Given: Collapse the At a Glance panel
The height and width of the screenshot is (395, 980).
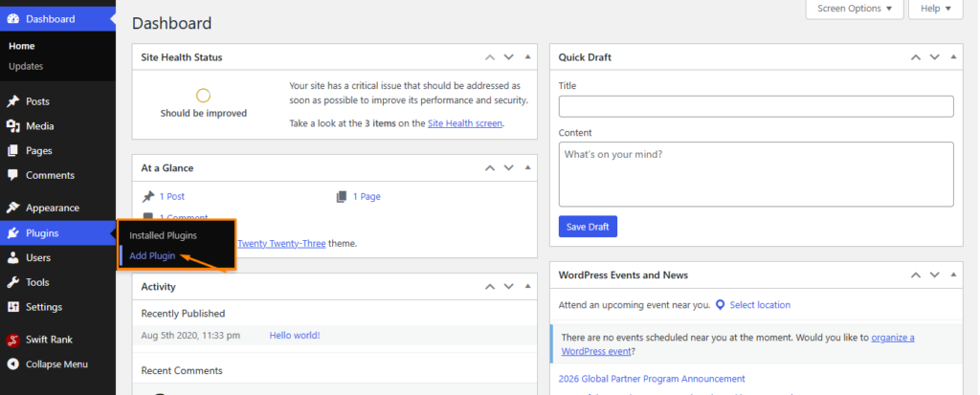Looking at the screenshot, I should 527,168.
